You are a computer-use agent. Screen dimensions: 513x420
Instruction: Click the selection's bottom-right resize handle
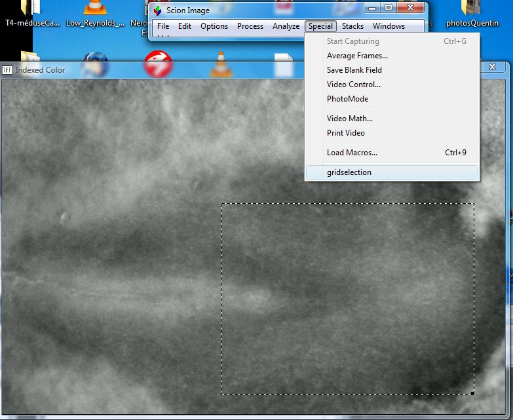pyautogui.click(x=472, y=393)
